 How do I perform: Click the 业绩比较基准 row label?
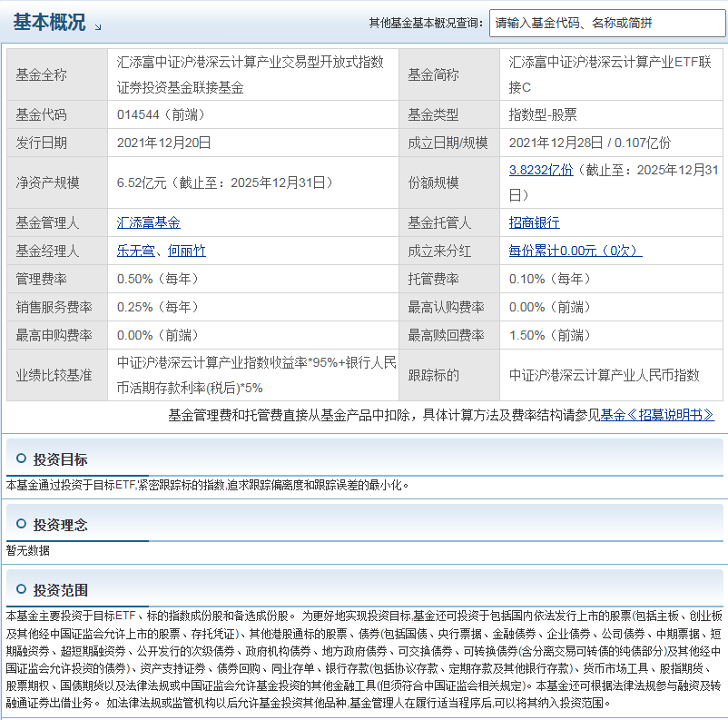(54, 375)
